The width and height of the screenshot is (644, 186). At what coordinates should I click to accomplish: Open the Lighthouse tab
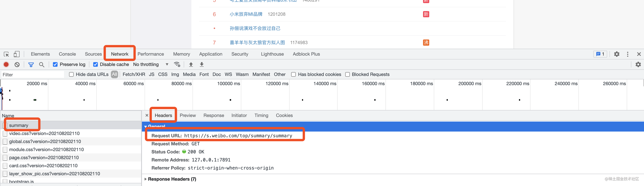(272, 54)
